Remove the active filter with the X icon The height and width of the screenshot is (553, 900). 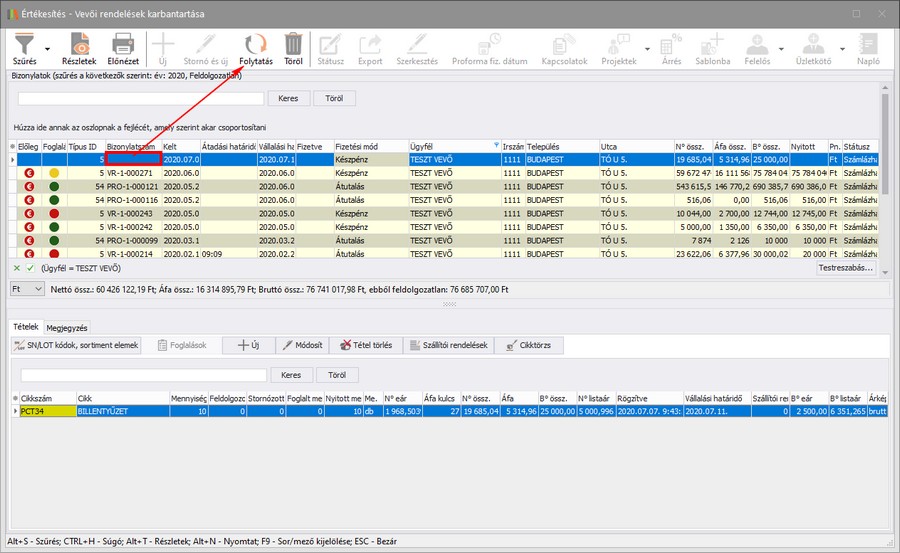point(16,269)
